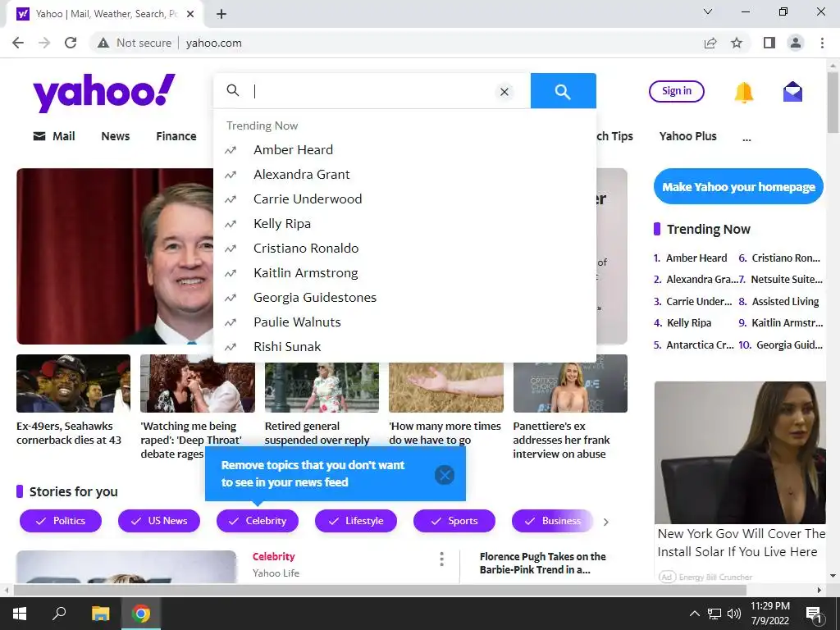The width and height of the screenshot is (840, 630).
Task: Toggle the Lifestyle topic chip
Action: click(356, 521)
